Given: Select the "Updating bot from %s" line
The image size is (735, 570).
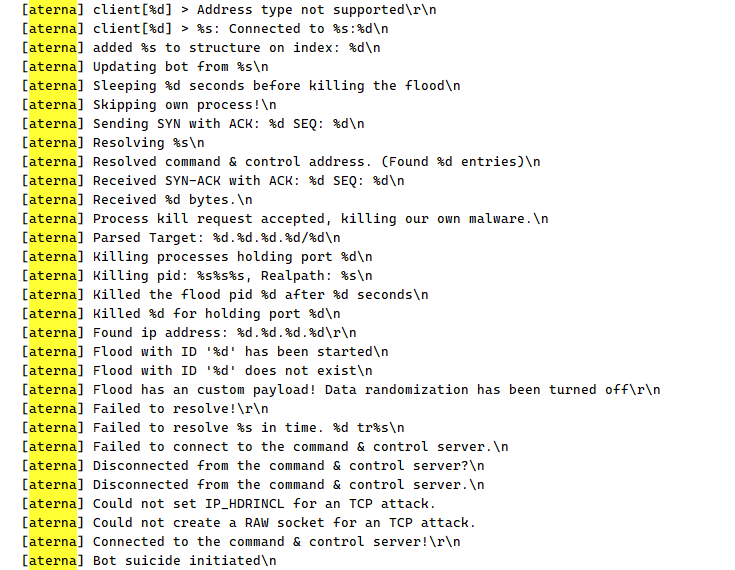Looking at the screenshot, I should 176,67.
